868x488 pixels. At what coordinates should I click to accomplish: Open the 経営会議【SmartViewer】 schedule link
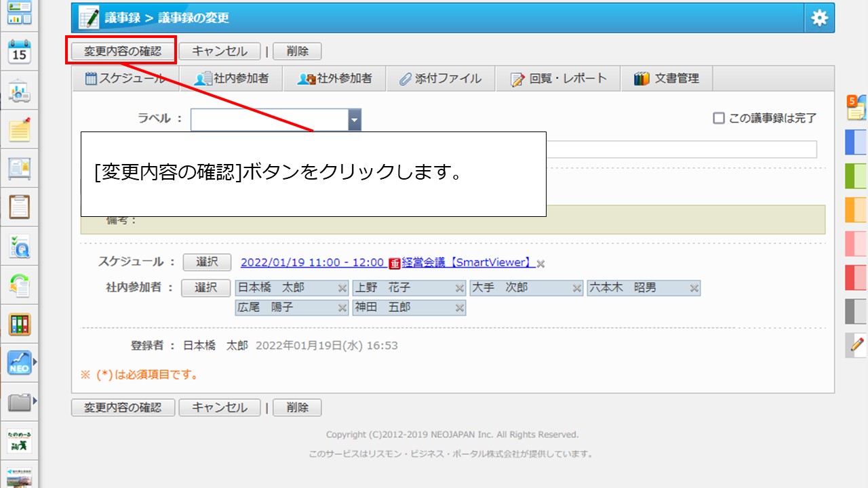[x=469, y=262]
